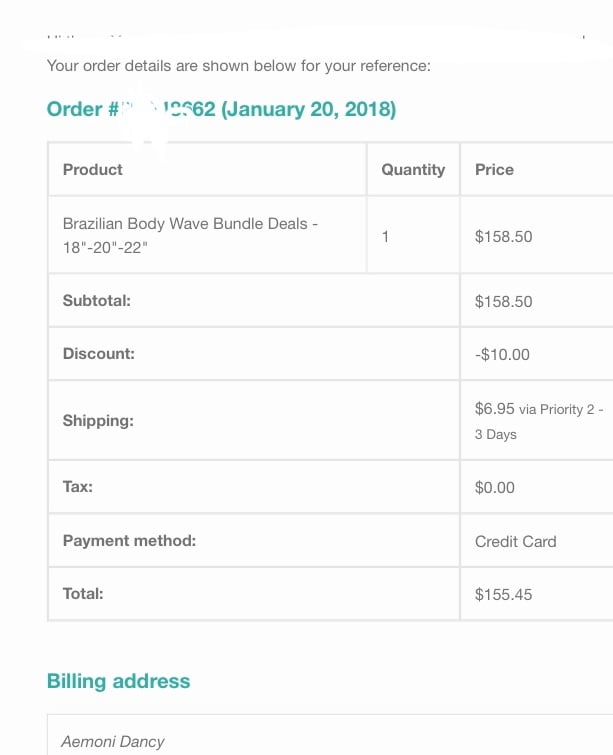Select the order total $155.45

pyautogui.click(x=503, y=595)
